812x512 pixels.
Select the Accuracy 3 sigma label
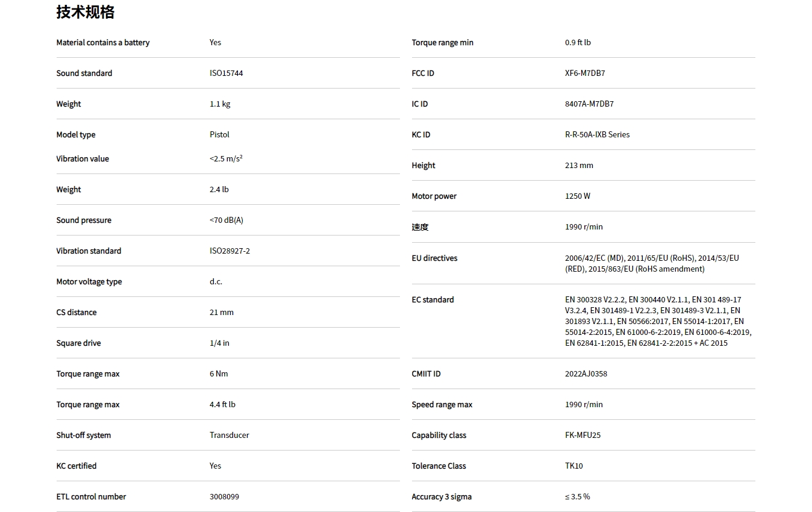pyautogui.click(x=442, y=497)
